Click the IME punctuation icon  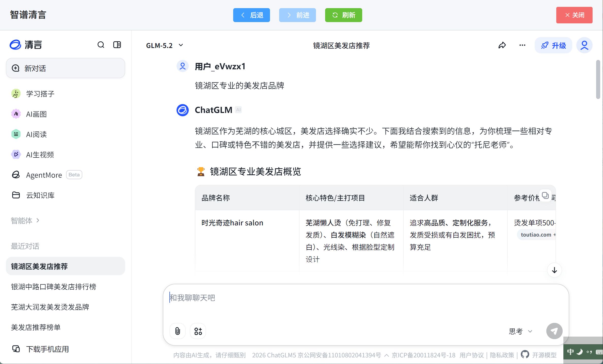[x=589, y=352]
